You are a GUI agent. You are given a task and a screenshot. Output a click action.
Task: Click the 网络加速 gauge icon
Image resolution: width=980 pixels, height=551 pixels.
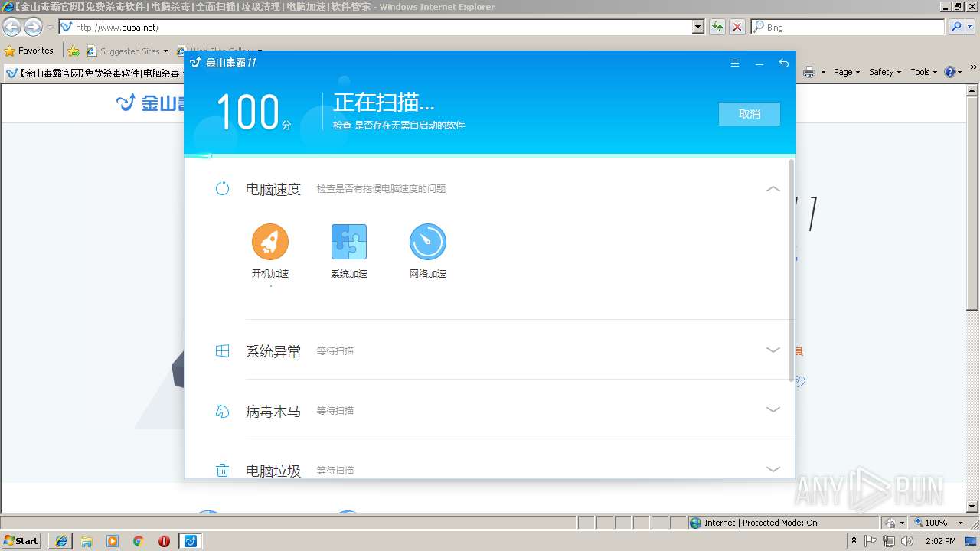tap(428, 242)
